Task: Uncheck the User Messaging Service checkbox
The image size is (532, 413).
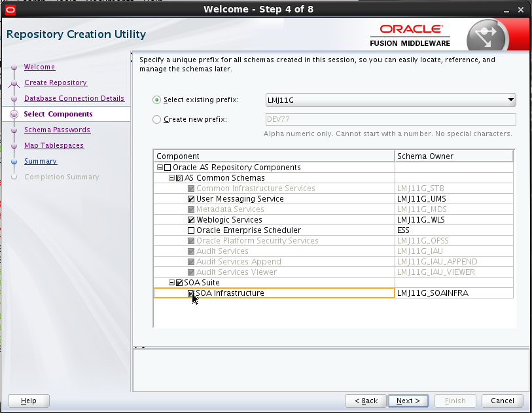Action: pos(191,199)
